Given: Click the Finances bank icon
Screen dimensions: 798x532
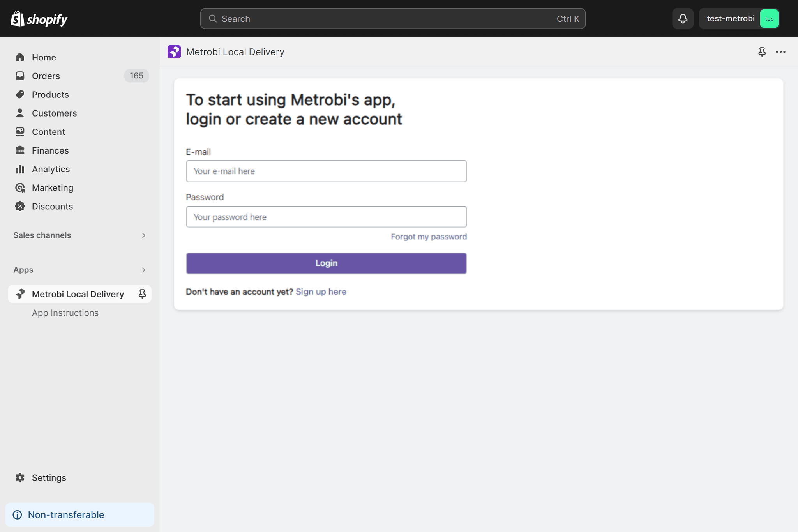Looking at the screenshot, I should (x=20, y=150).
